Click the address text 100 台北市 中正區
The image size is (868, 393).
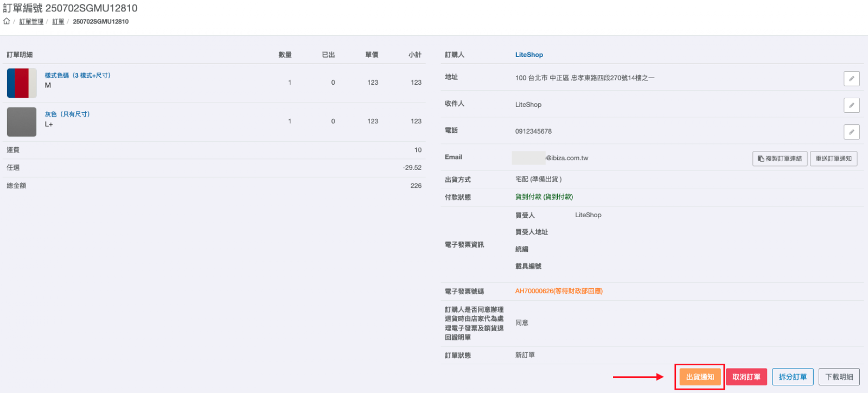585,78
